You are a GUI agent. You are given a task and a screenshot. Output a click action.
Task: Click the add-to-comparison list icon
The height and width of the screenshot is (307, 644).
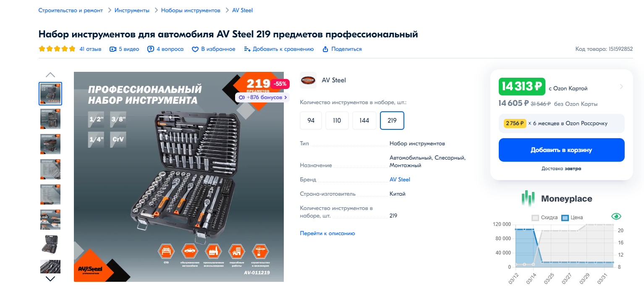click(247, 49)
